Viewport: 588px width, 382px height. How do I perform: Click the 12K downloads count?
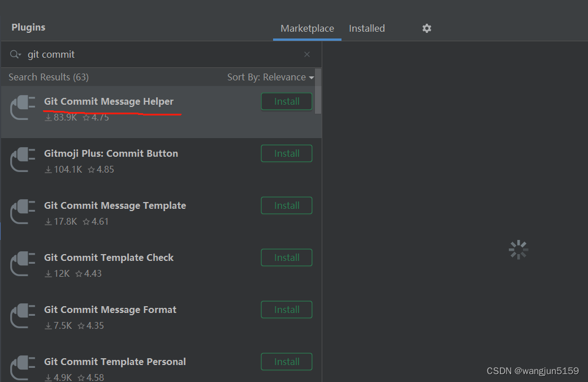click(57, 273)
